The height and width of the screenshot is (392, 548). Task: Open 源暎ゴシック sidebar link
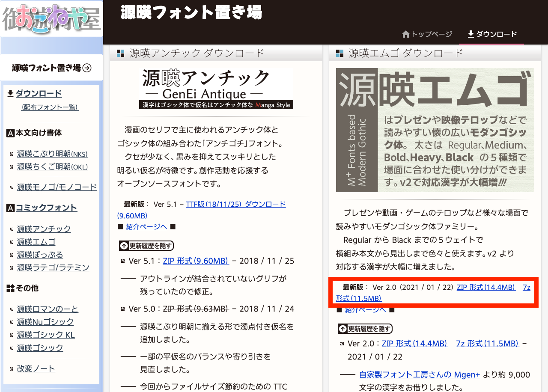40,347
